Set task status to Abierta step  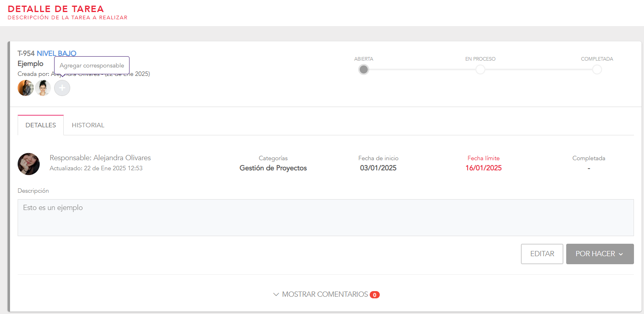tap(364, 69)
